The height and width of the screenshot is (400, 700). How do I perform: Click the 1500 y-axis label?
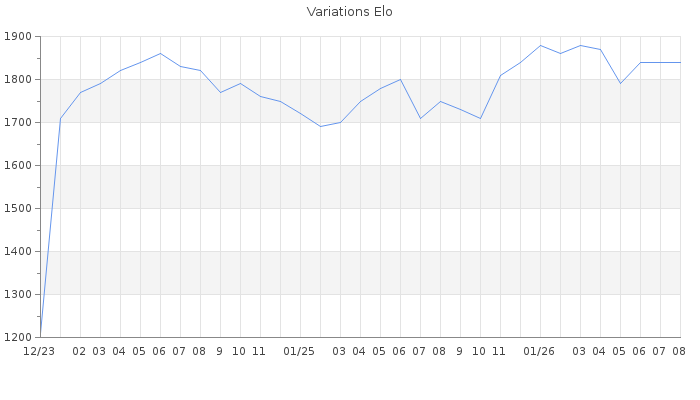point(18,208)
